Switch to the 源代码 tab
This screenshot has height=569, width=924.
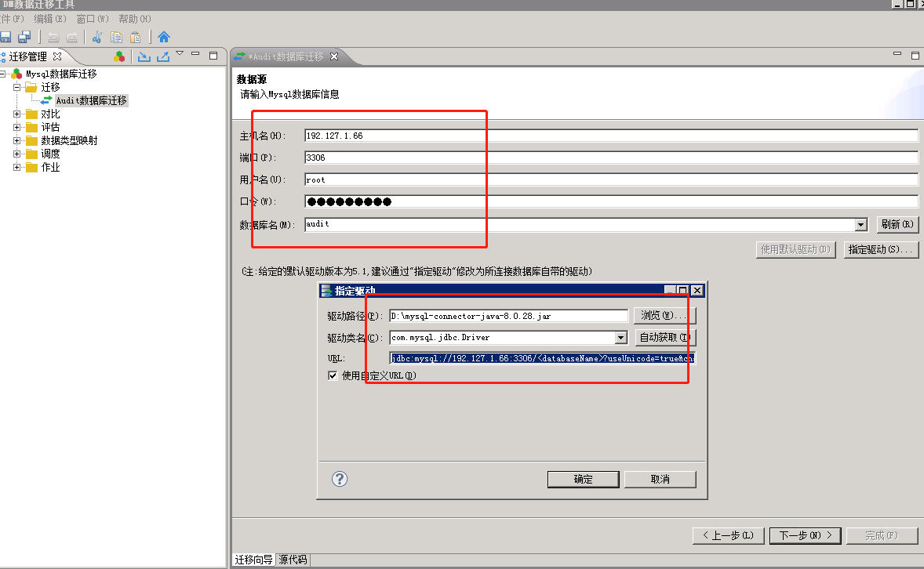293,560
